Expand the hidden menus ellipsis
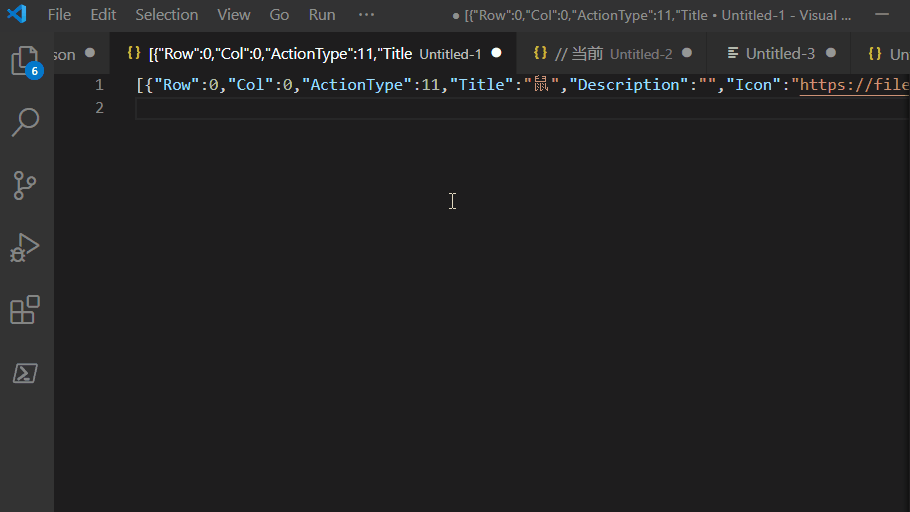The height and width of the screenshot is (512, 910). point(366,15)
